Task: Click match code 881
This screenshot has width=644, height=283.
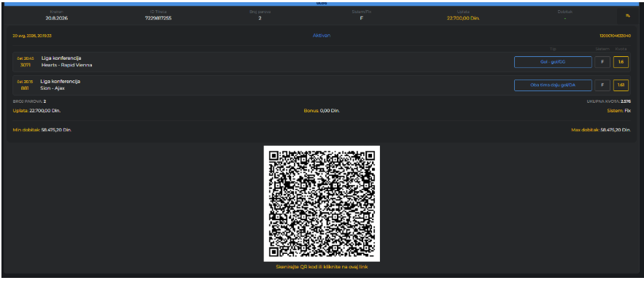Action: tap(25, 88)
